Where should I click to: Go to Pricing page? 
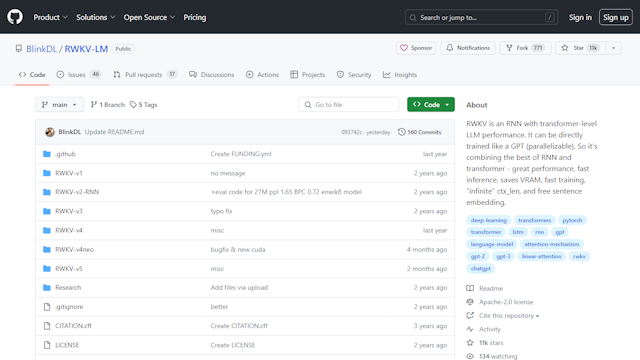[195, 17]
